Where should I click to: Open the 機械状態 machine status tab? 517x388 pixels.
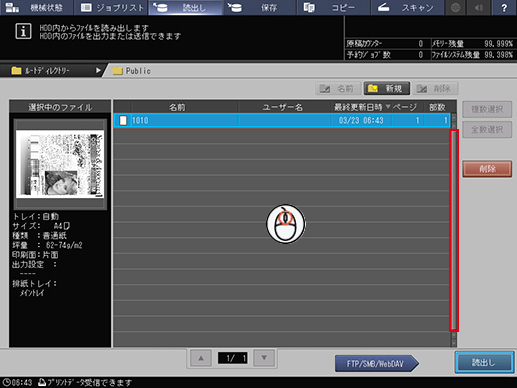[36, 7]
